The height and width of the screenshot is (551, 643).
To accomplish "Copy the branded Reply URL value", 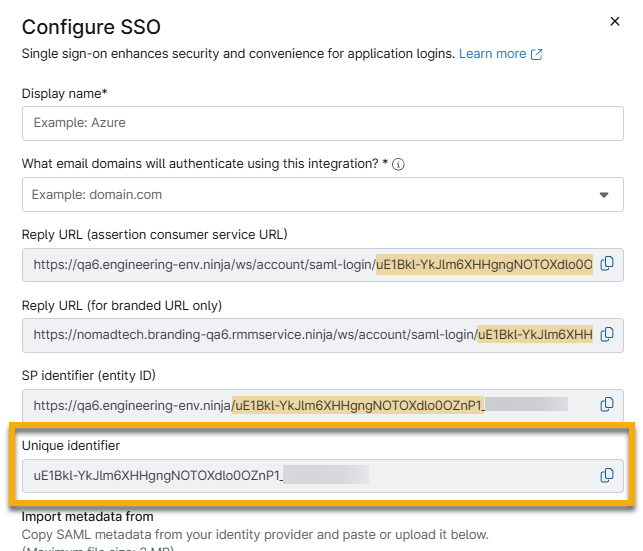I will (x=607, y=334).
